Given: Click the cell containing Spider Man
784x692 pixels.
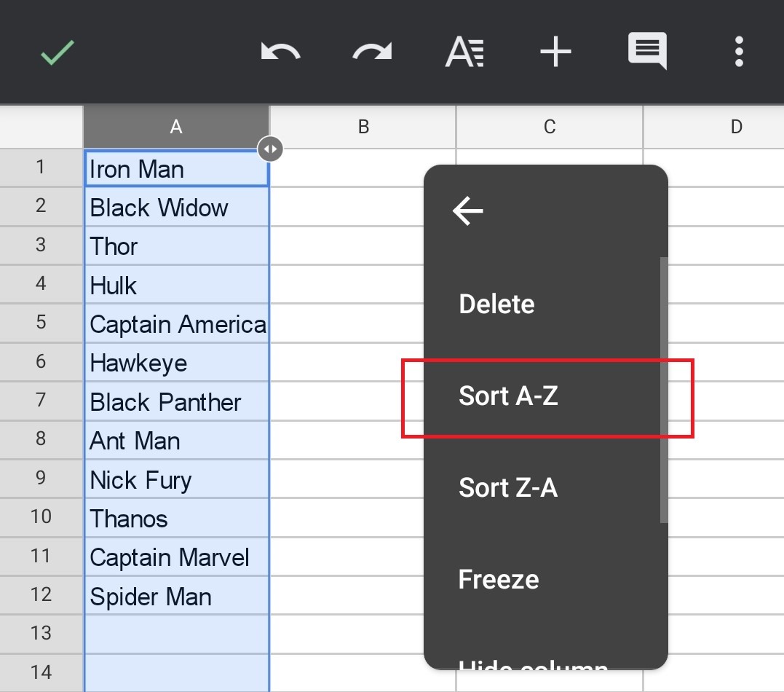Looking at the screenshot, I should 177,595.
